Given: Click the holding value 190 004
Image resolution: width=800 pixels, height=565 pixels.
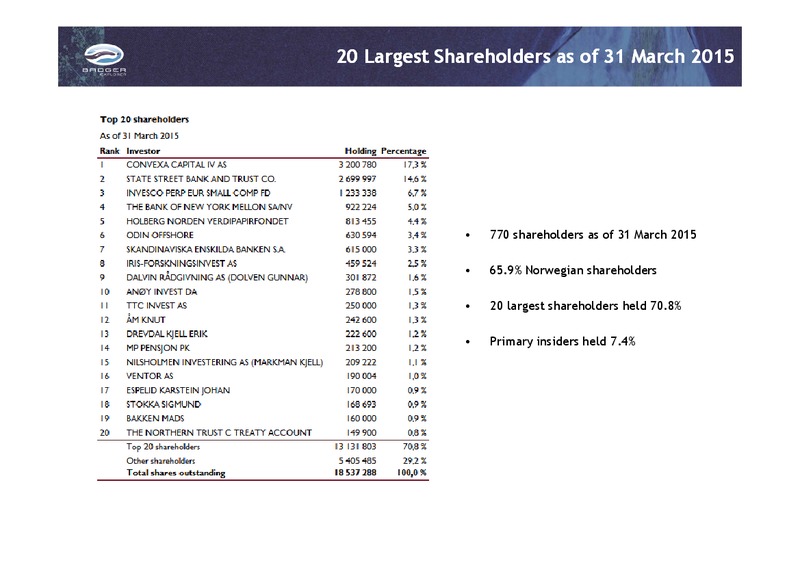Looking at the screenshot, I should click(x=361, y=376).
